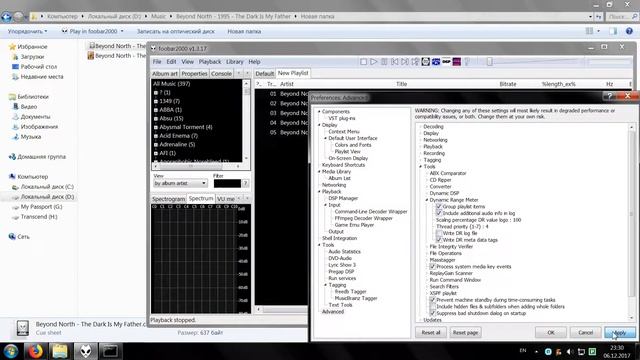Toggle Group playlist items checkbox
This screenshot has height=360, width=640.
point(439,207)
